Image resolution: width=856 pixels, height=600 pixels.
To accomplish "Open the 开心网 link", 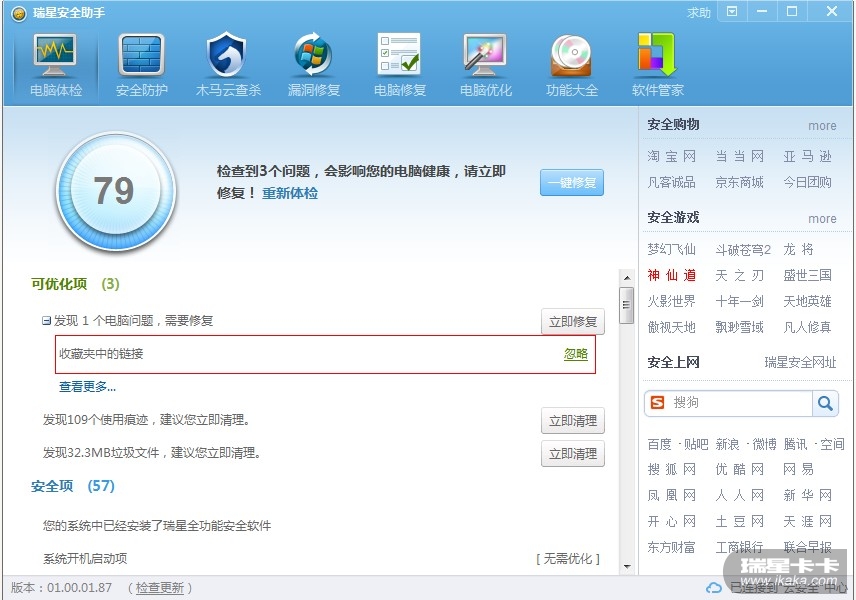I will [x=671, y=522].
